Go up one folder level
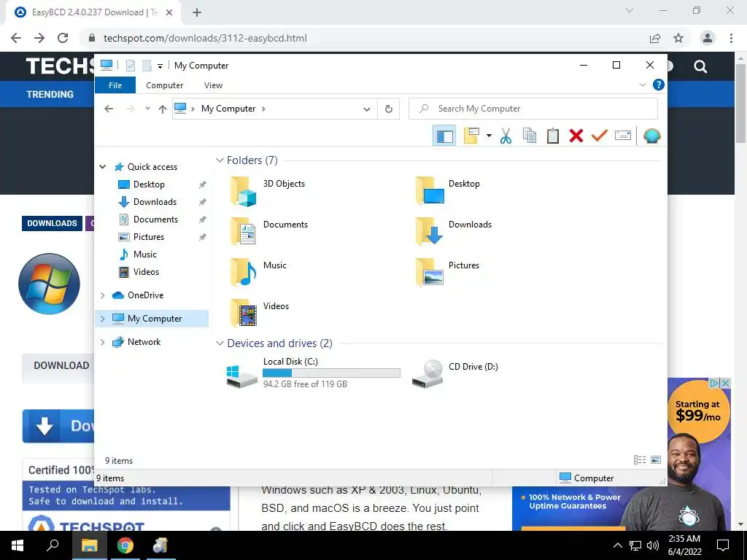The width and height of the screenshot is (747, 560). pyautogui.click(x=163, y=109)
